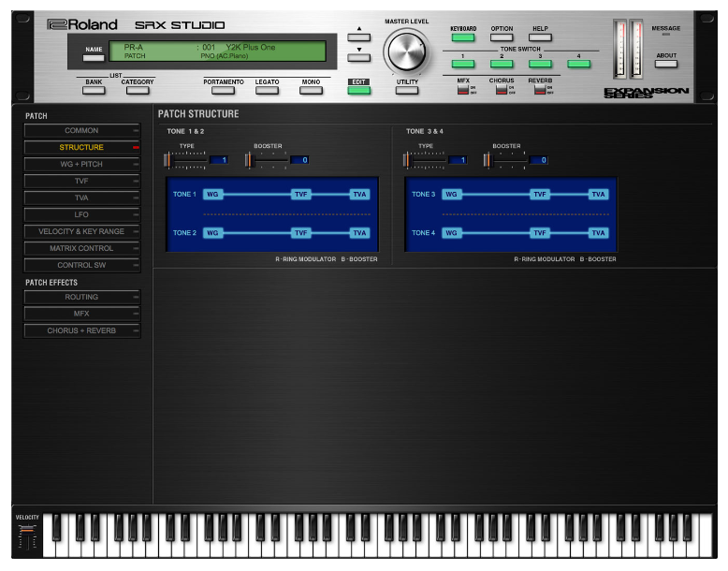Viewport: 728px width, 571px height.
Task: Open the Option button
Action: point(502,37)
